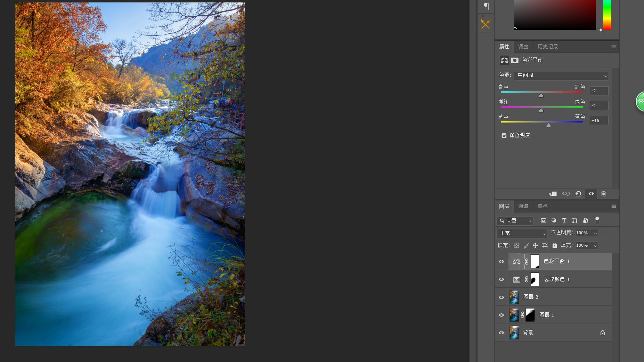
Task: Open the paragraph panel icon
Action: [x=486, y=6]
